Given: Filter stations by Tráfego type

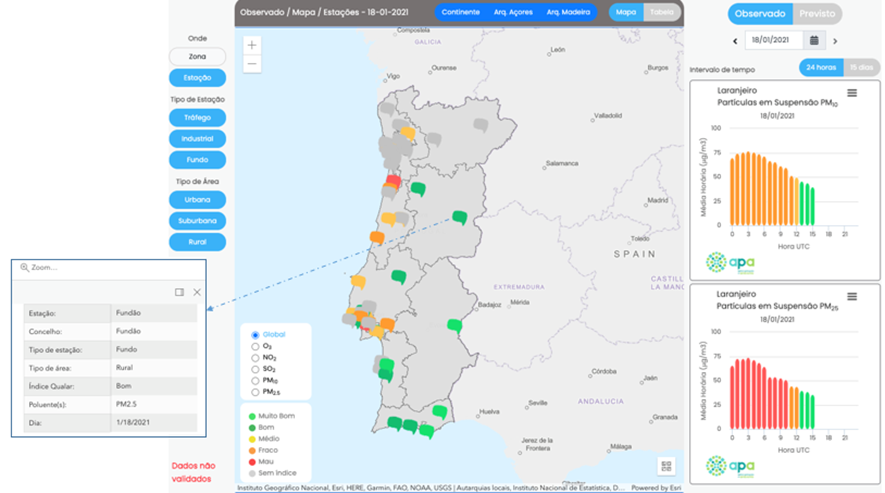Looking at the screenshot, I should (197, 117).
